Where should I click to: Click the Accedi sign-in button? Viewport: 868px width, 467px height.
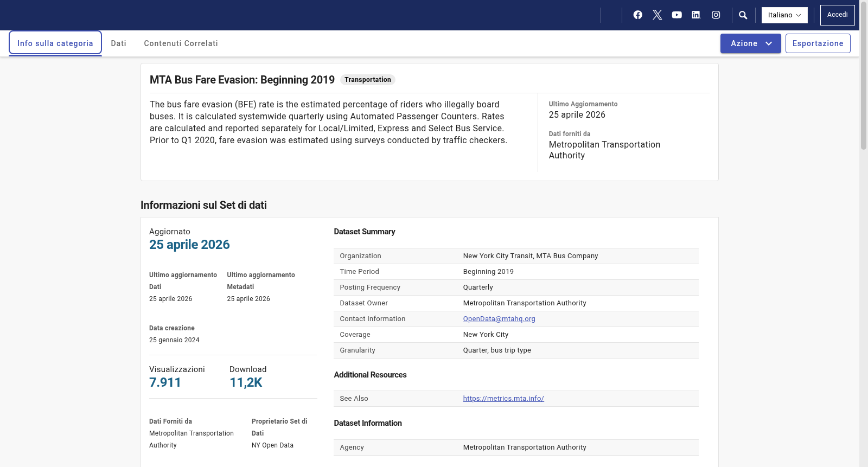(838, 15)
